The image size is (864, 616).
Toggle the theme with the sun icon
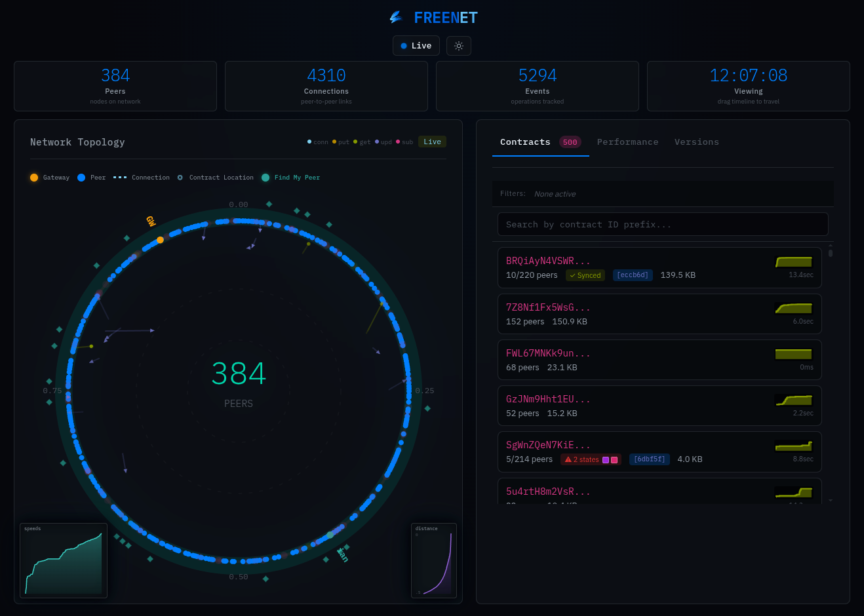(459, 46)
